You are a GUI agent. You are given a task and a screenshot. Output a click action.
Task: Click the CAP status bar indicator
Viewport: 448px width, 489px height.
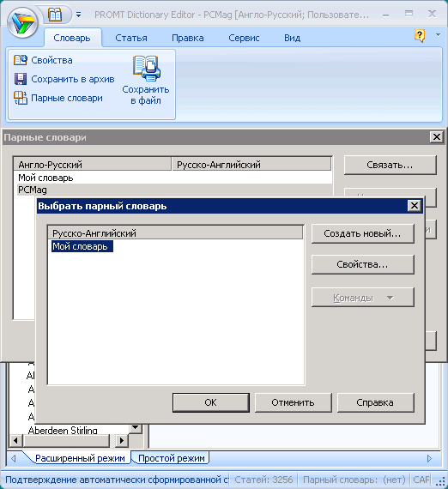pos(421,480)
